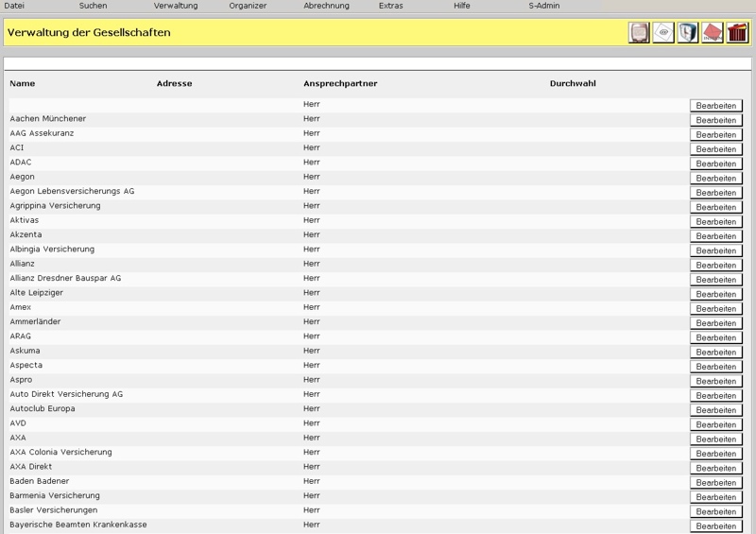Click Bearbeiten for Aspro
The width and height of the screenshot is (756, 534).
(x=716, y=381)
